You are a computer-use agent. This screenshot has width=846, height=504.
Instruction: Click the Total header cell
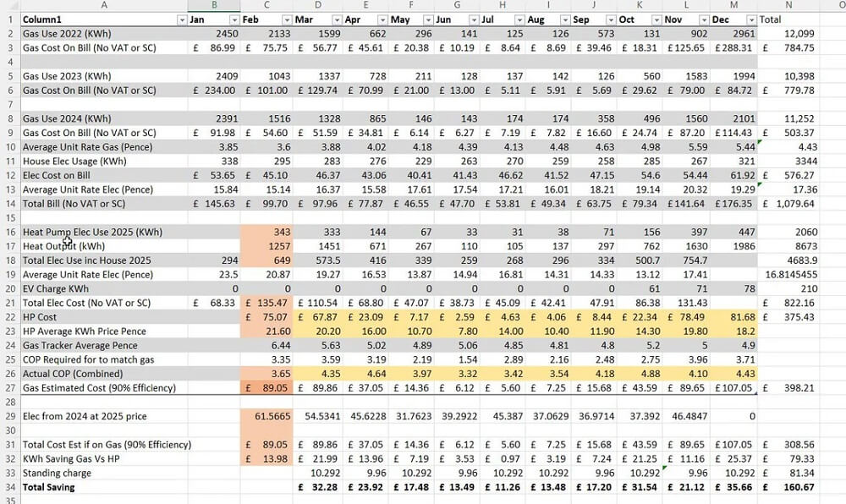tap(788, 19)
